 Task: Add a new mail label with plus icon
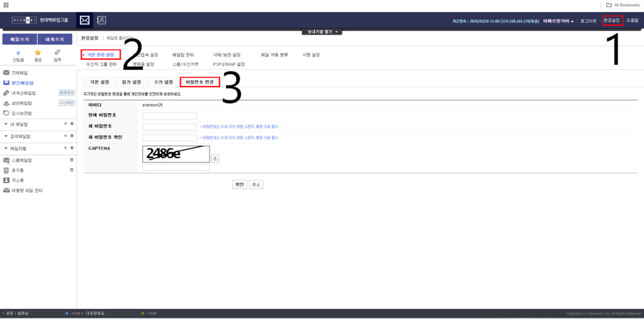[65, 148]
